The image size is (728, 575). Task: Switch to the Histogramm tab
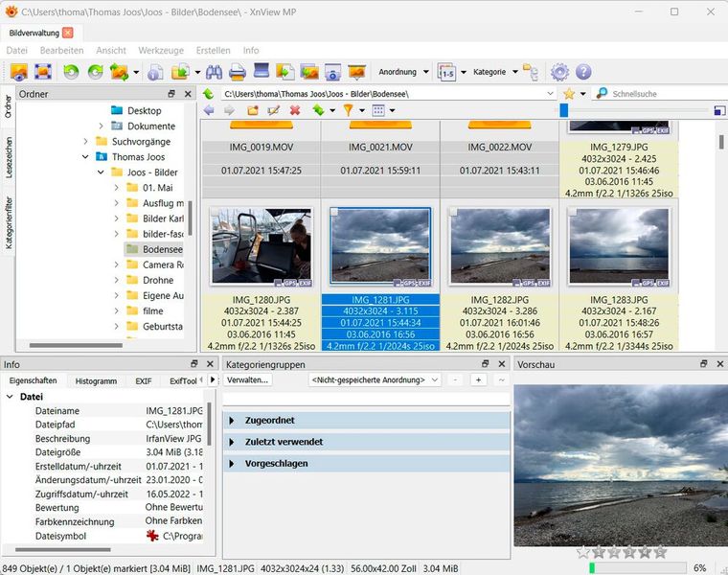(x=96, y=380)
